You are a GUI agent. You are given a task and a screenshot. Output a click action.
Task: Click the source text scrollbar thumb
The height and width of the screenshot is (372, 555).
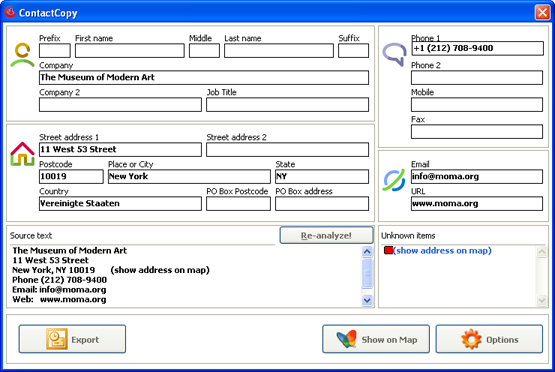(367, 273)
